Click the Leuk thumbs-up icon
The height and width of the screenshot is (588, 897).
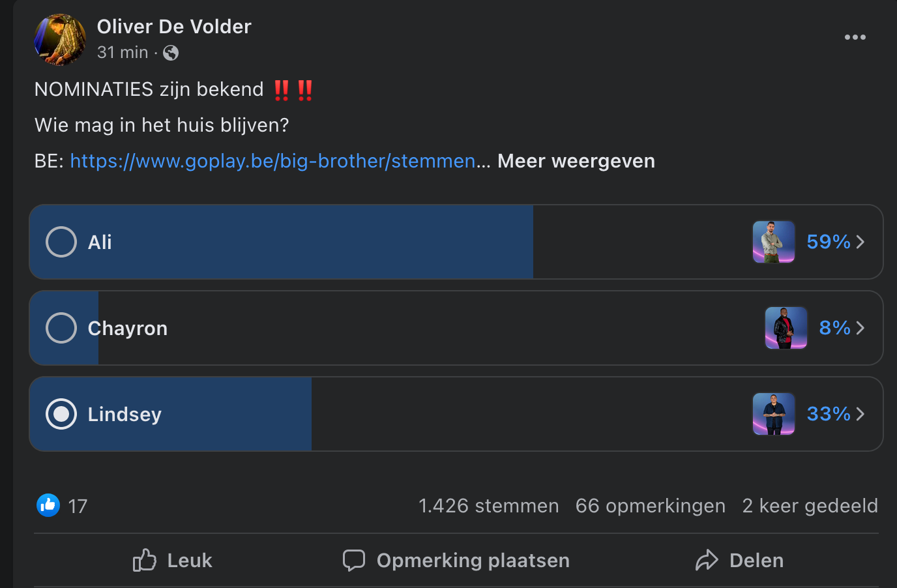(x=145, y=560)
